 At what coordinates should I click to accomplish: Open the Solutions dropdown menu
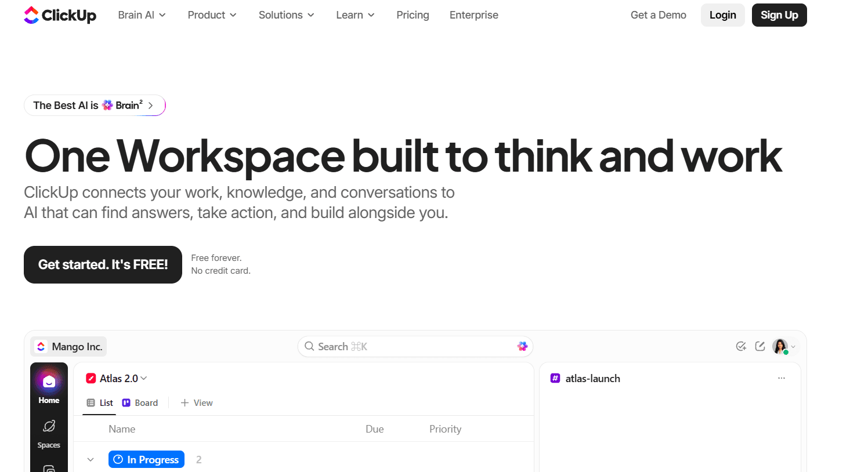(x=286, y=15)
